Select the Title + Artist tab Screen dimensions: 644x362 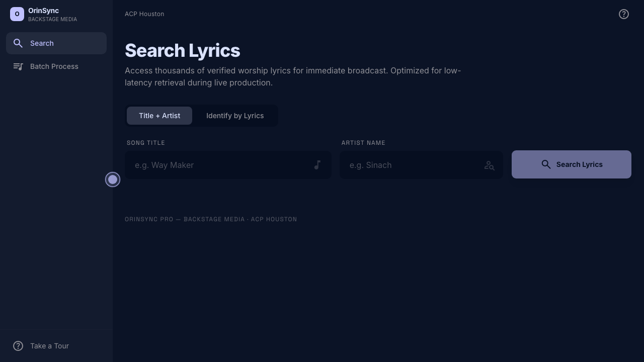coord(159,116)
